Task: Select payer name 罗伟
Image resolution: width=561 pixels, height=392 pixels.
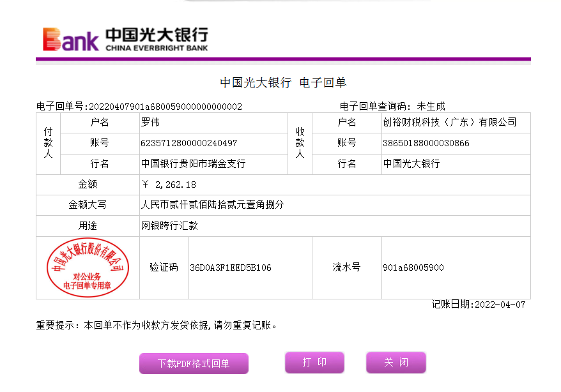Action: 150,122
